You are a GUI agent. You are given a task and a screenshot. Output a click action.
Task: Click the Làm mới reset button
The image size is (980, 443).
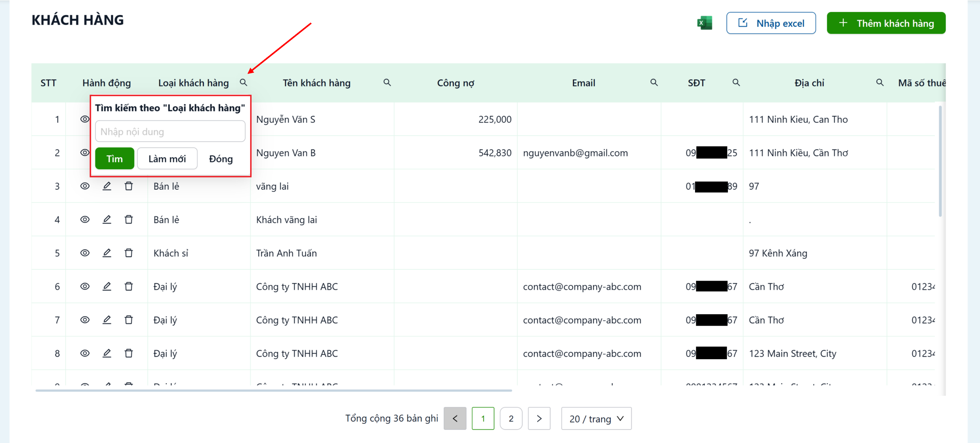[x=167, y=158]
